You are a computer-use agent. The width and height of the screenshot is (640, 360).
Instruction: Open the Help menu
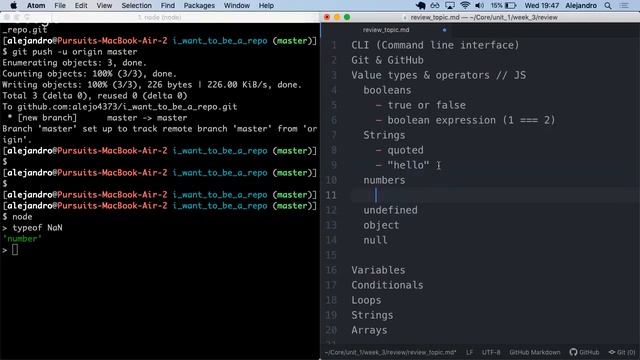tap(266, 5)
